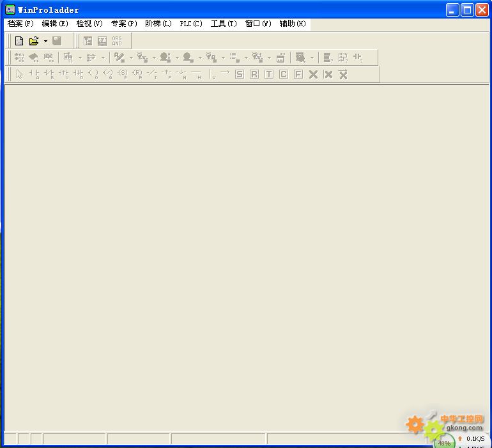Open the 阶梯(L) ladder menu

[x=158, y=24]
